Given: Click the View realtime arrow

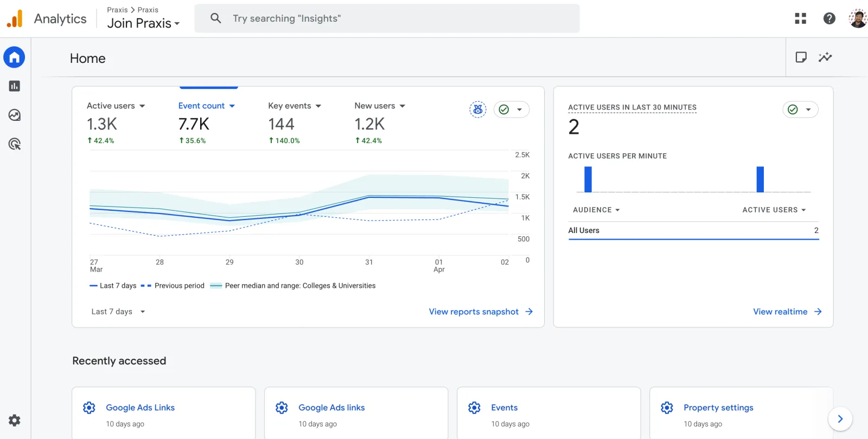Looking at the screenshot, I should [818, 312].
